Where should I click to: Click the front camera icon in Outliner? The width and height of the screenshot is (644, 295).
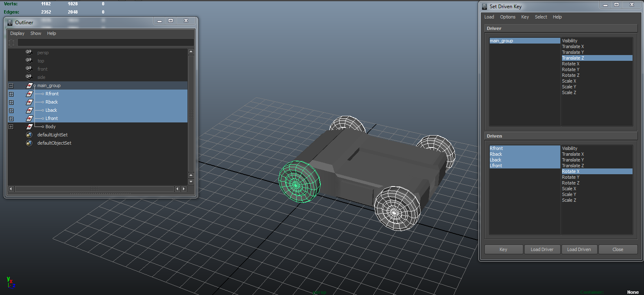point(29,69)
